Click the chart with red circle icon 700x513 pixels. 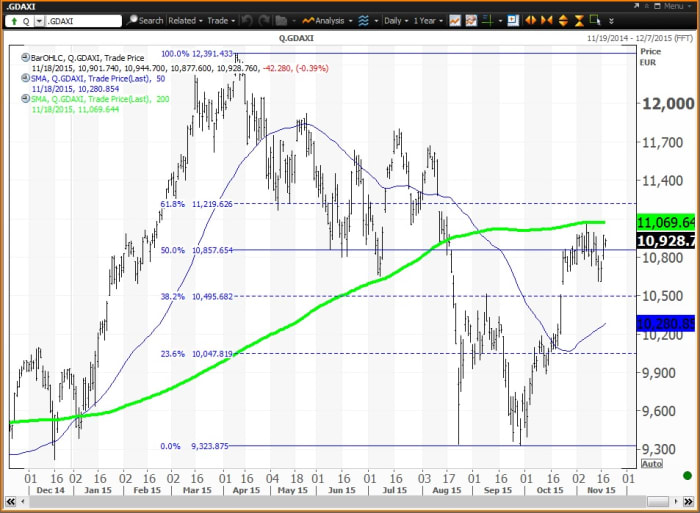pos(471,21)
